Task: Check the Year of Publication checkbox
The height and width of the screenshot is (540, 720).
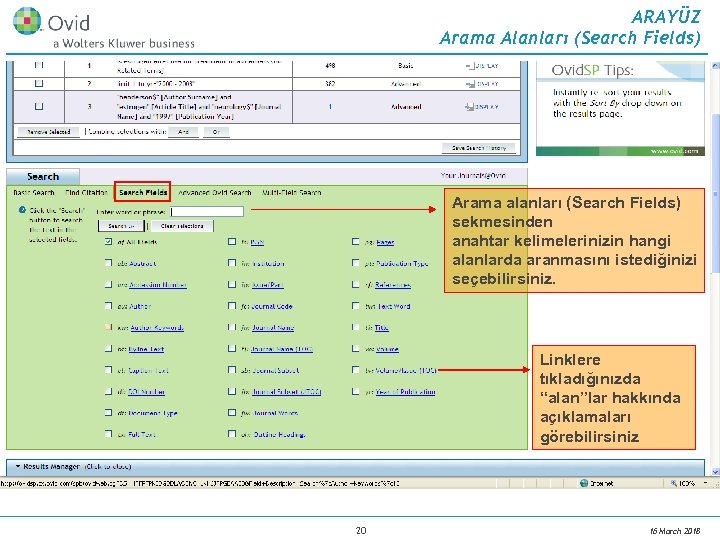Action: [x=355, y=391]
